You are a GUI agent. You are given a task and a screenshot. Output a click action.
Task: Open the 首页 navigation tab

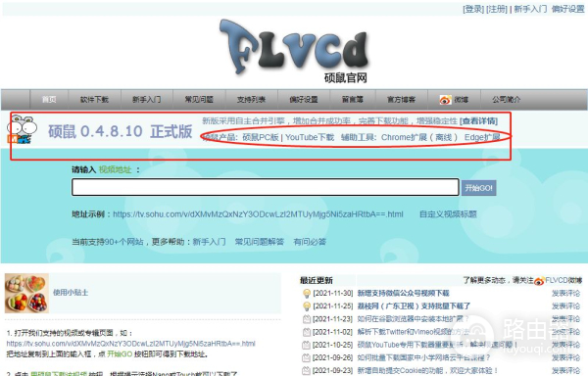(49, 100)
